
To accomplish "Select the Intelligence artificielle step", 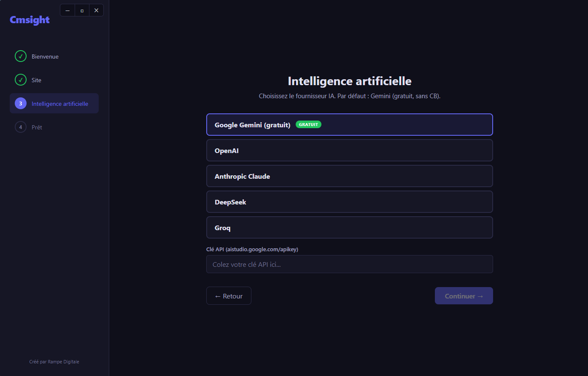I will 54,104.
